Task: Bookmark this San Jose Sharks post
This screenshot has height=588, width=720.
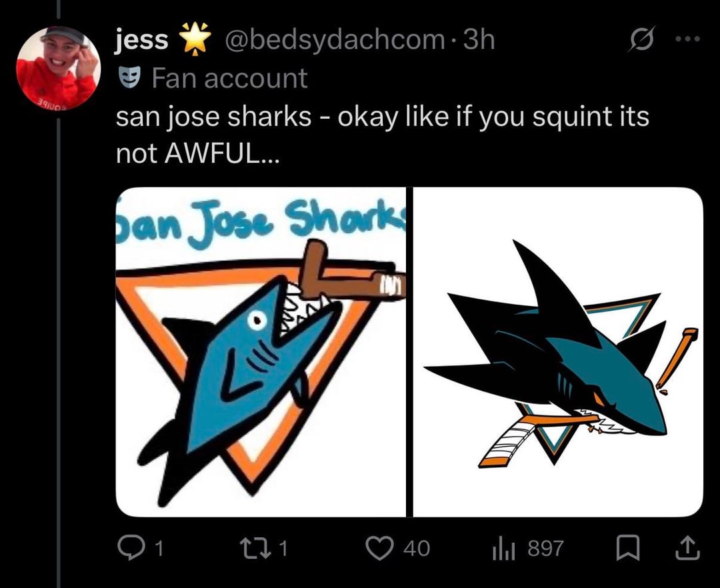Action: 627,549
